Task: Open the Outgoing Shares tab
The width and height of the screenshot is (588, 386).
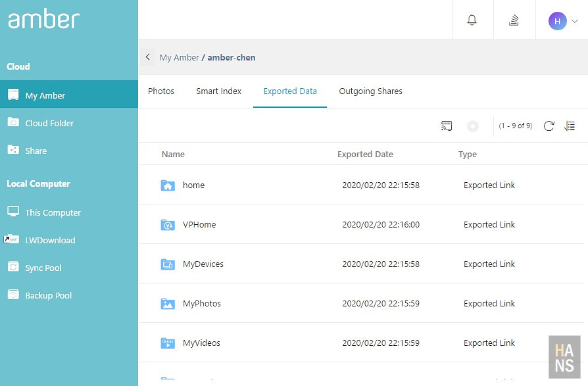Action: [370, 91]
